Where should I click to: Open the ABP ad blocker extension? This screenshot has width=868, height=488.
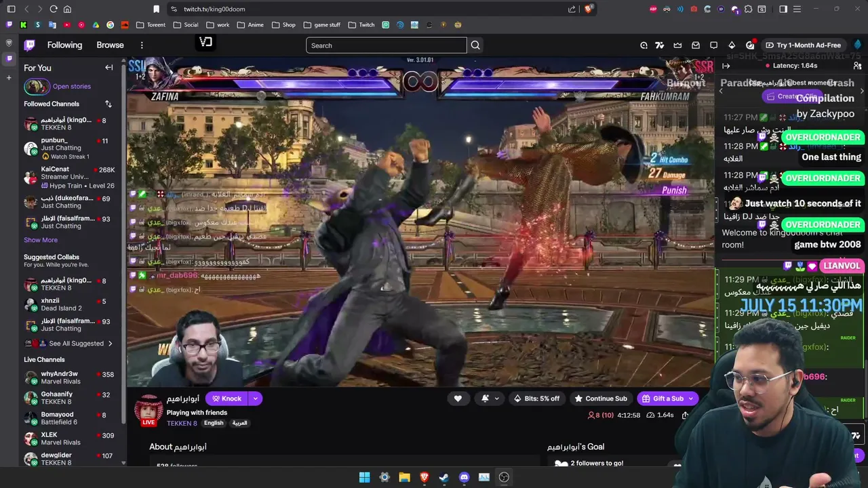click(654, 9)
